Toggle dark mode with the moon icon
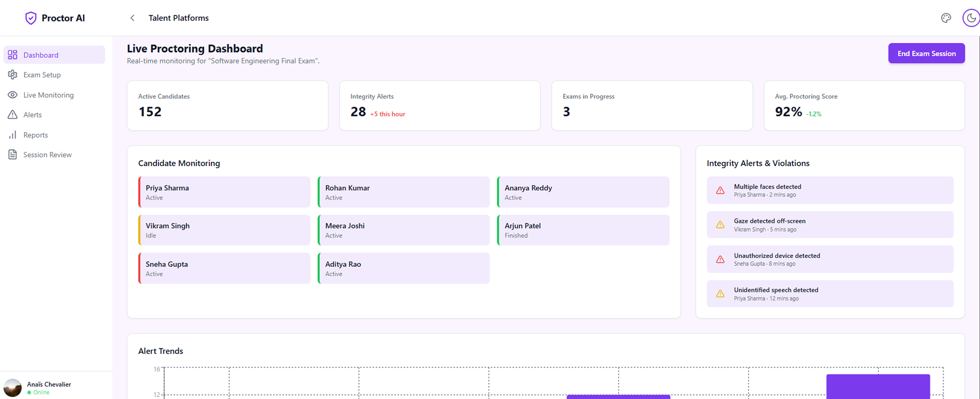 [x=971, y=18]
